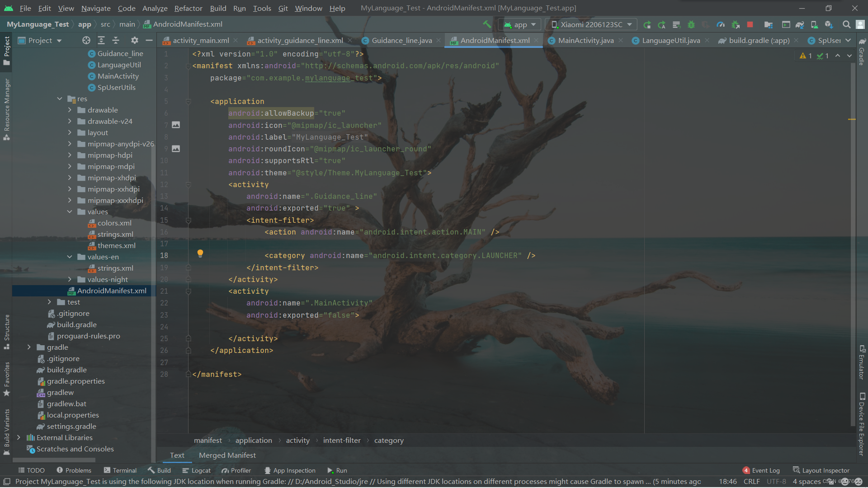
Task: Open the app run configuration dropdown
Action: coord(520,24)
